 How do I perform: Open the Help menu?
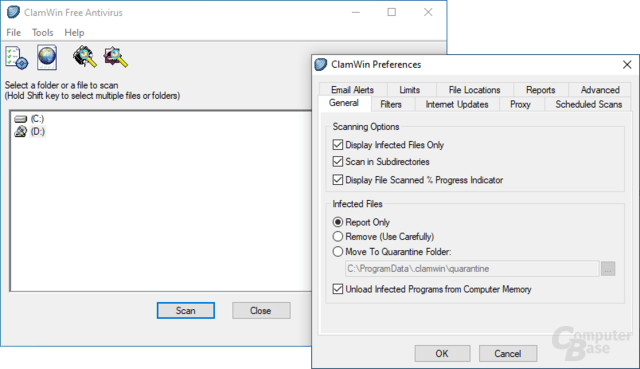coord(74,32)
